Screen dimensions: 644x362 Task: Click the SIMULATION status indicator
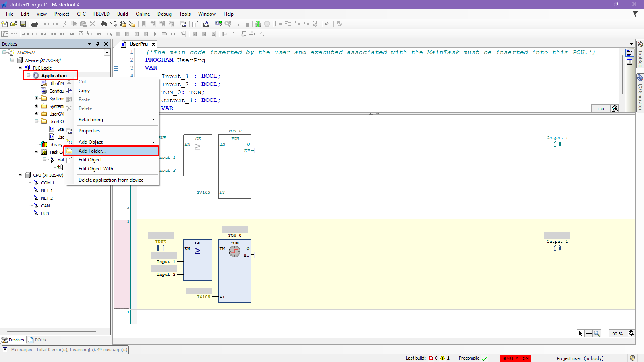(515, 358)
